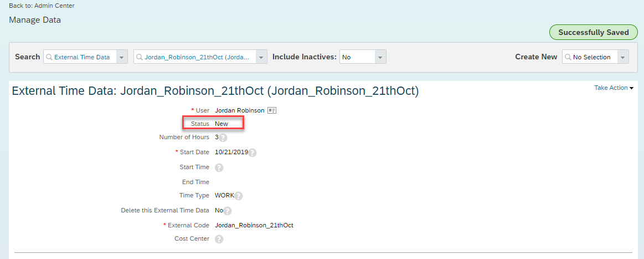Screen dimensions: 644x259
Task: Click the End Time label
Action: [195, 182]
